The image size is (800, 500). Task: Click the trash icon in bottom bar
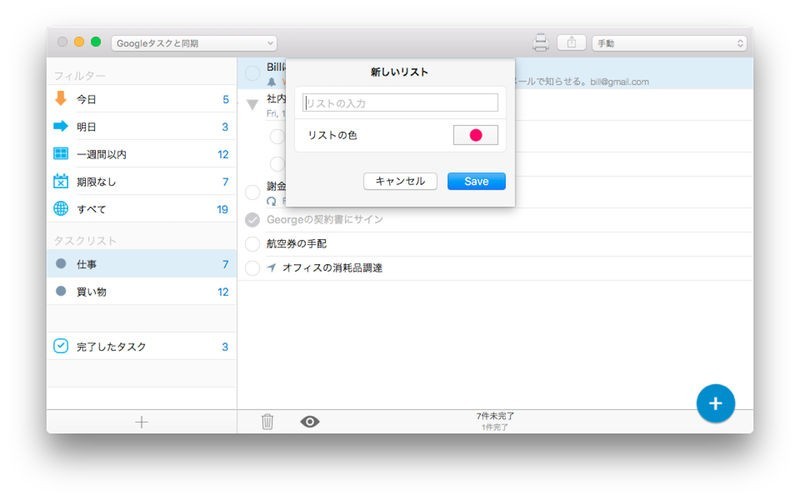[x=267, y=422]
